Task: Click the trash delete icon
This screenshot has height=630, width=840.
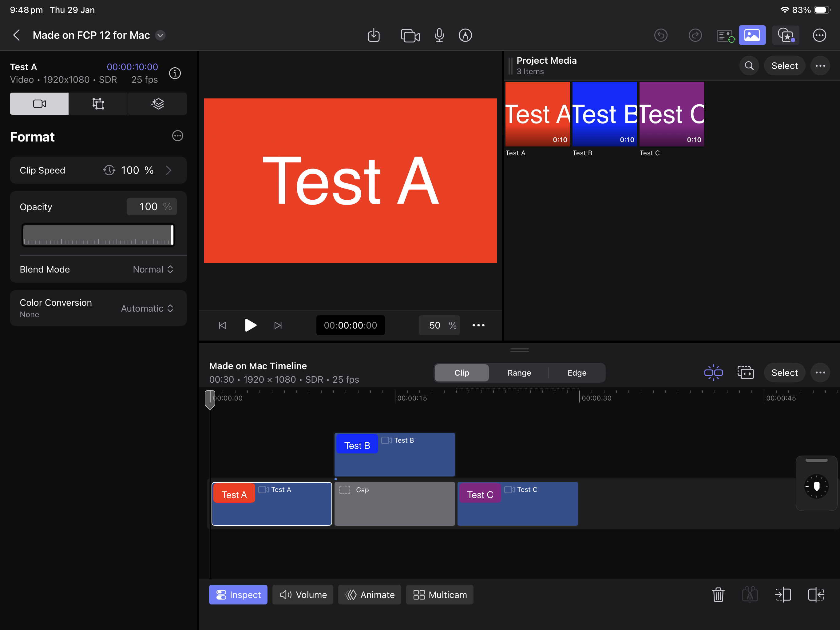Action: 718,595
